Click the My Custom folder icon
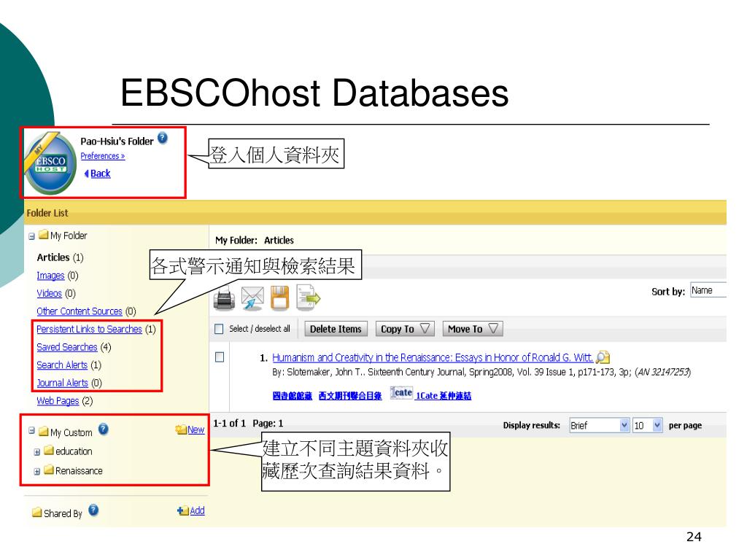 43,431
